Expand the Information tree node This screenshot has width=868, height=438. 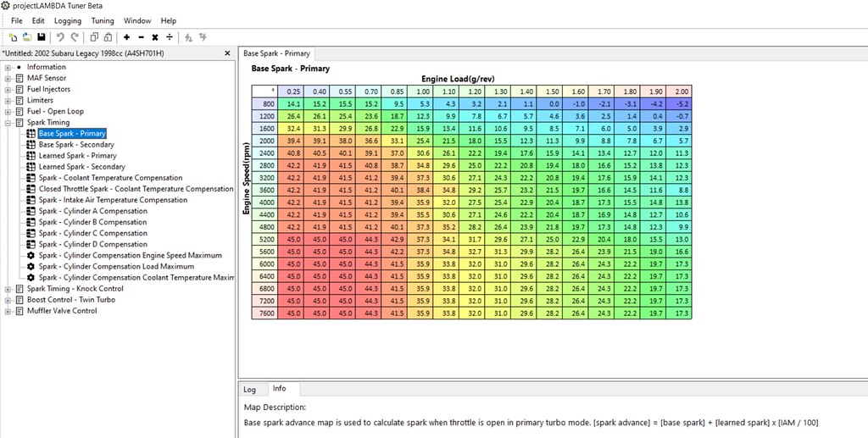(8, 68)
